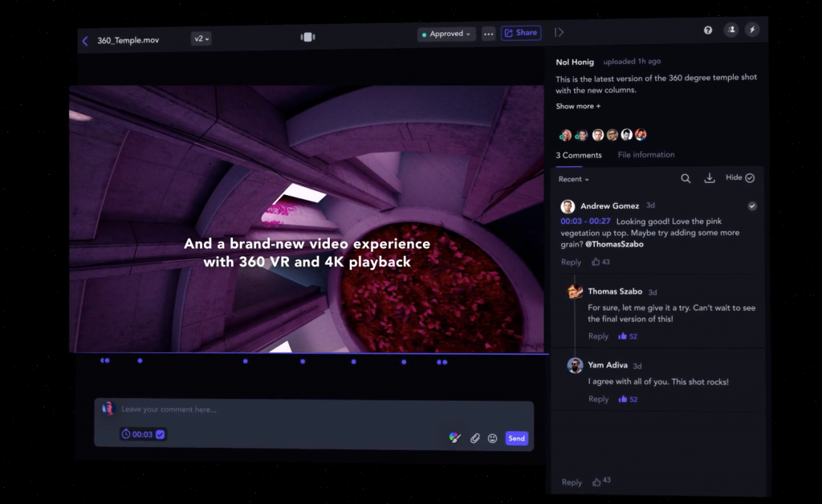Click the back arrow beside 360_Temple.mov
Screen dimensions: 822x504
85,41
